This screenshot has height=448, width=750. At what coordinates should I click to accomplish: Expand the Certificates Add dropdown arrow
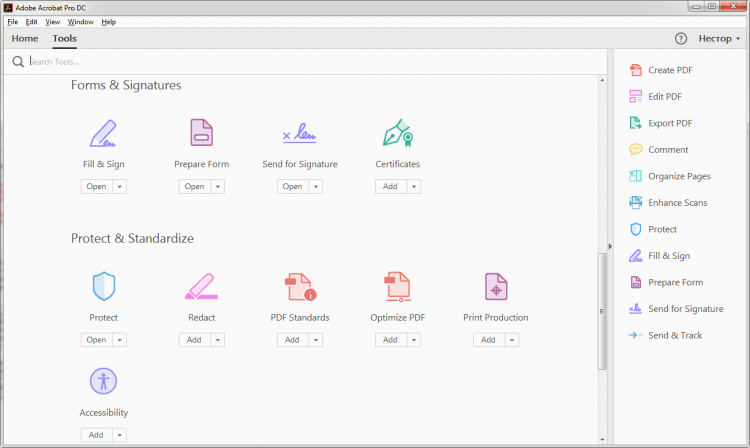tap(414, 186)
